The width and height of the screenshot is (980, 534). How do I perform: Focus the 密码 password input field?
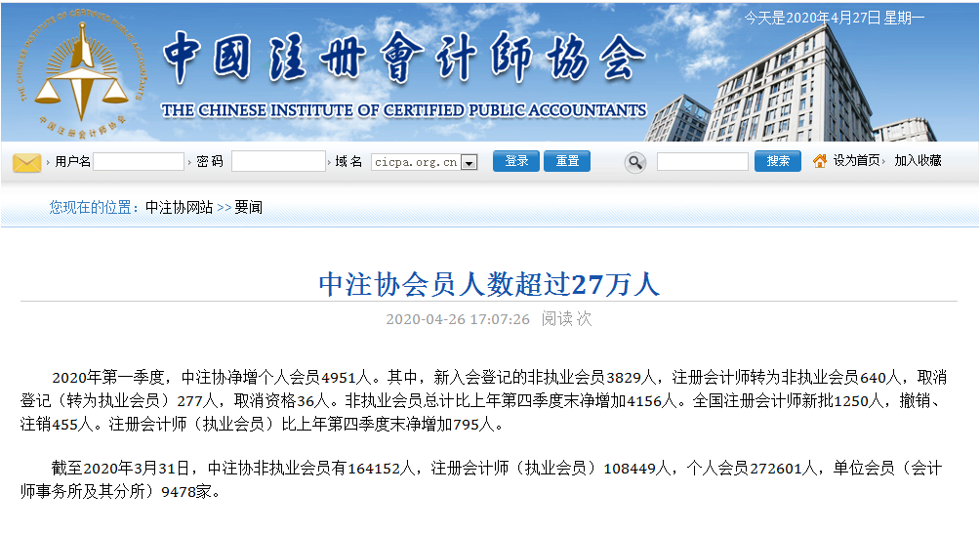279,161
